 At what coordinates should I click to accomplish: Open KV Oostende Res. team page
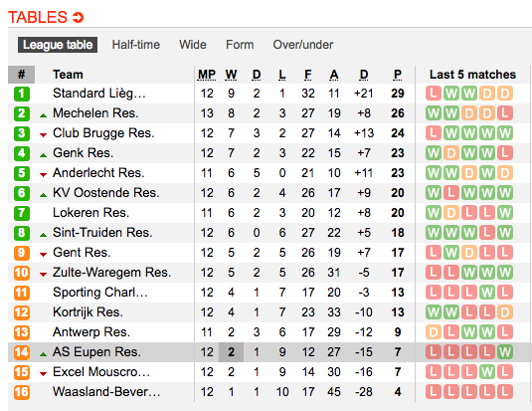pyautogui.click(x=105, y=193)
